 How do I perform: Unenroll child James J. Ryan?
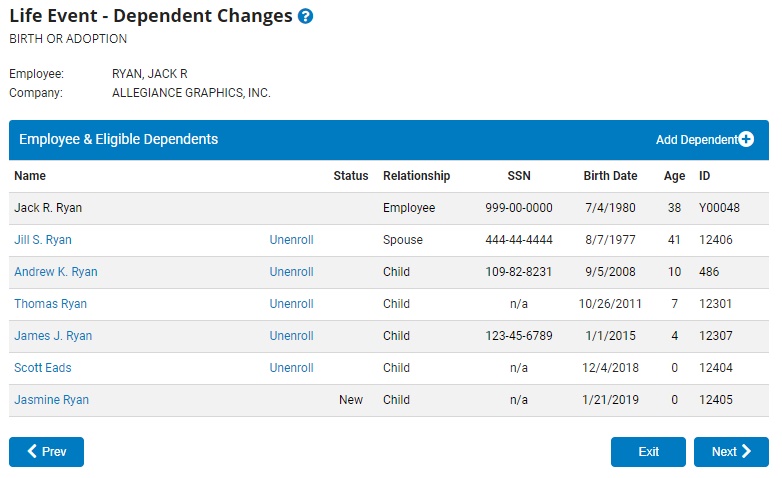291,336
